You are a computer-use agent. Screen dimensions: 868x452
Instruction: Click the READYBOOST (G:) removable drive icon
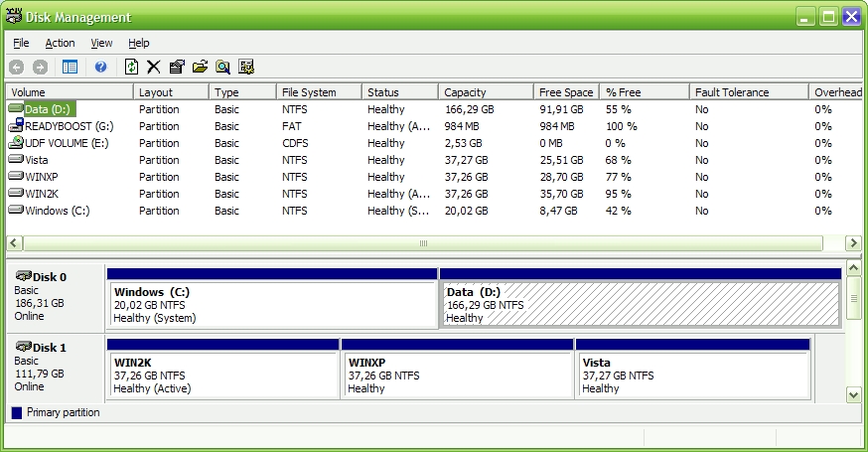coord(16,125)
